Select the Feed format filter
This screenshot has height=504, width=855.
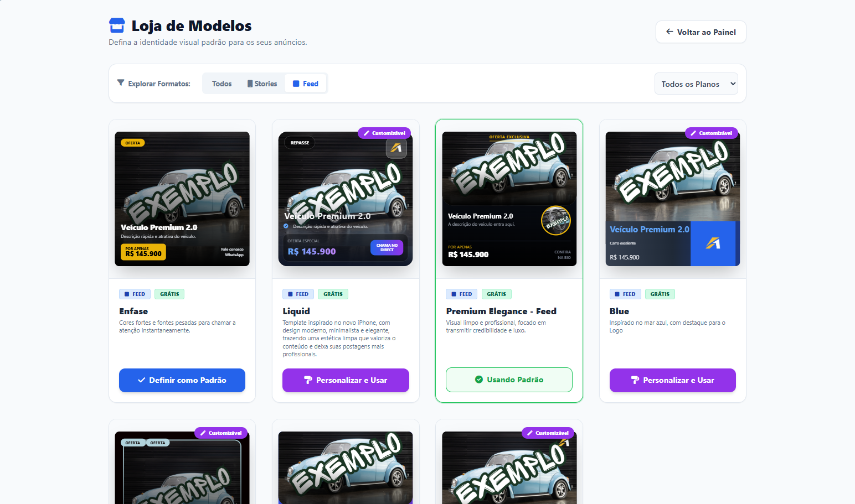coord(305,84)
